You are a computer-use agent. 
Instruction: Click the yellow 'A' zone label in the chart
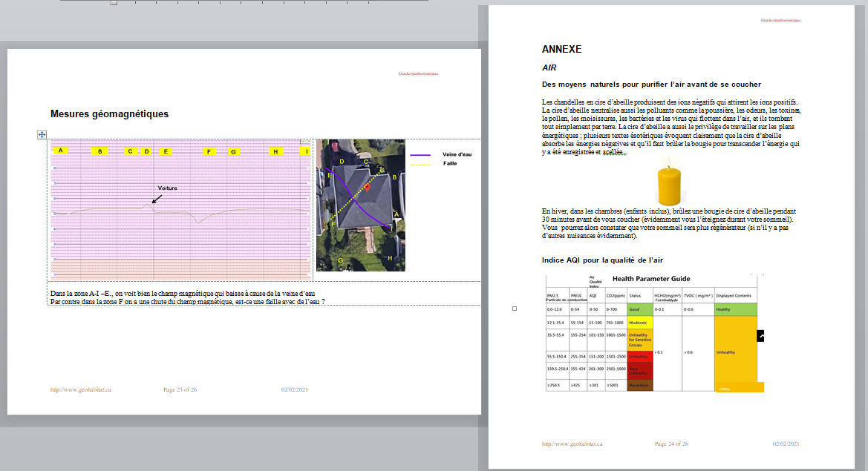click(x=59, y=151)
